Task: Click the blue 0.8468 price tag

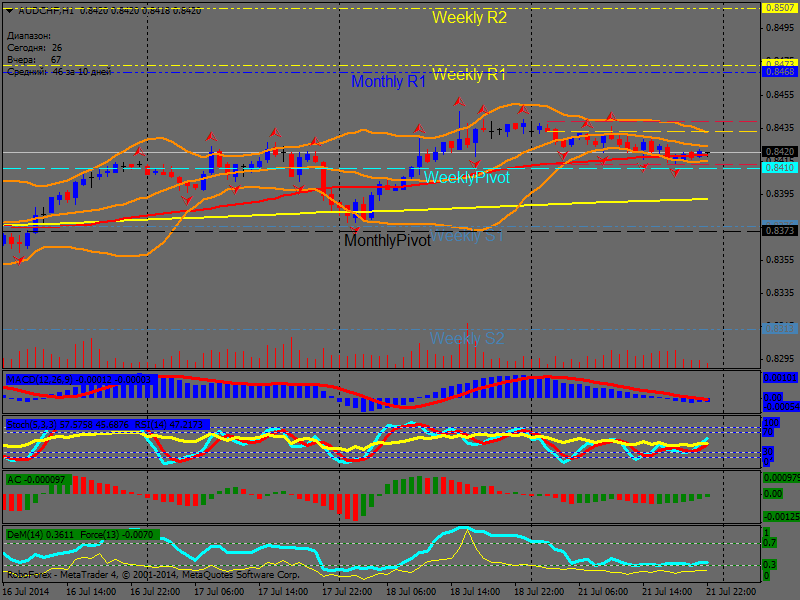Action: click(x=780, y=72)
